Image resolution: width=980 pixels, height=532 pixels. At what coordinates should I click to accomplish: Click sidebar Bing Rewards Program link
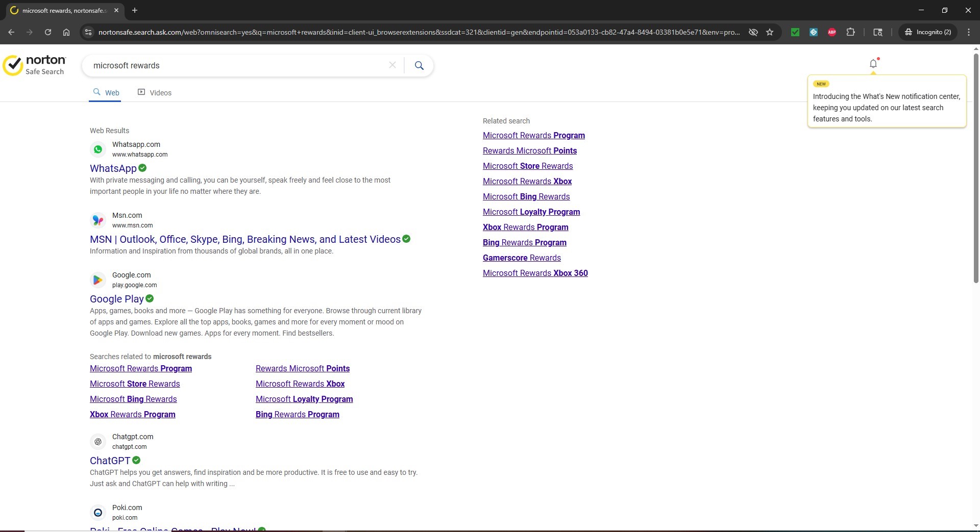point(525,242)
